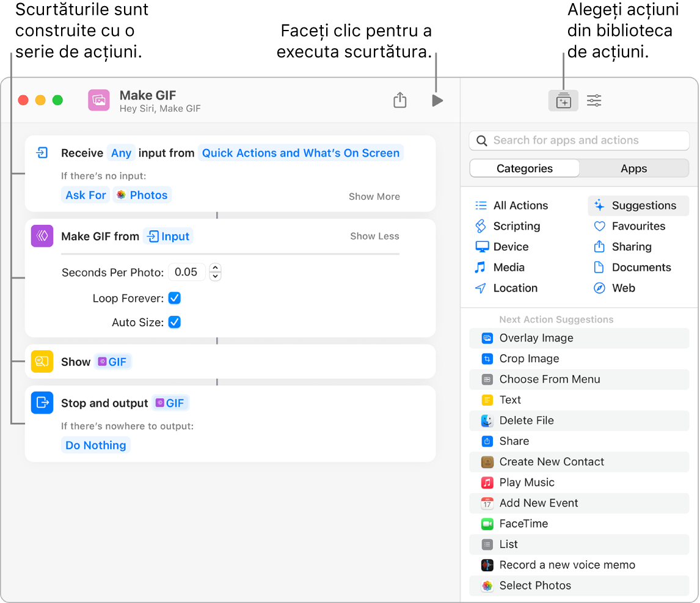The image size is (700, 603).
Task: Collapse Make GIF options with Show Less
Action: [x=374, y=236]
